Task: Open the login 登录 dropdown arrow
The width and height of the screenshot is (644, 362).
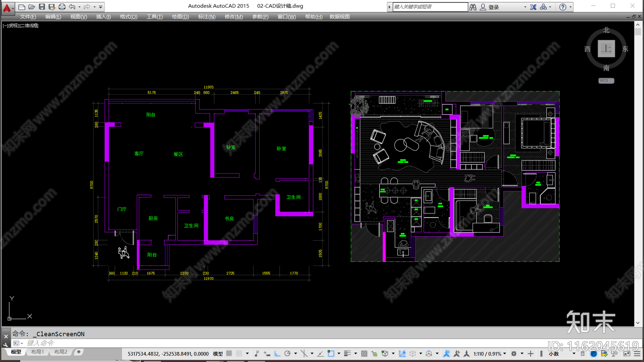Action: tap(525, 7)
